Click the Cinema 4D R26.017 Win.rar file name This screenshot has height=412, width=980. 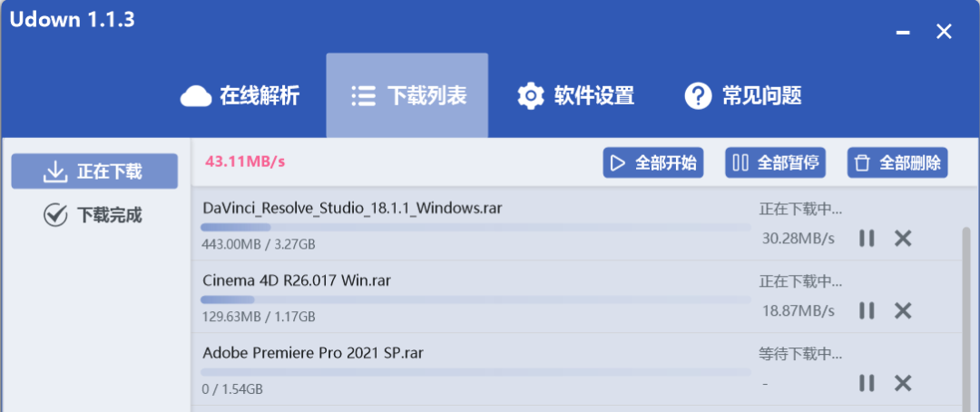pos(297,280)
